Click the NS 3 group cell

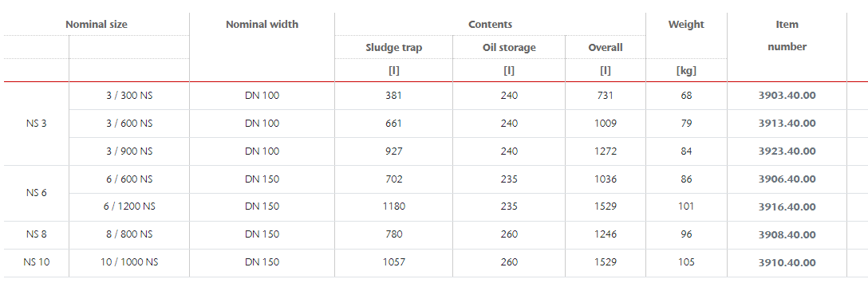tap(37, 124)
